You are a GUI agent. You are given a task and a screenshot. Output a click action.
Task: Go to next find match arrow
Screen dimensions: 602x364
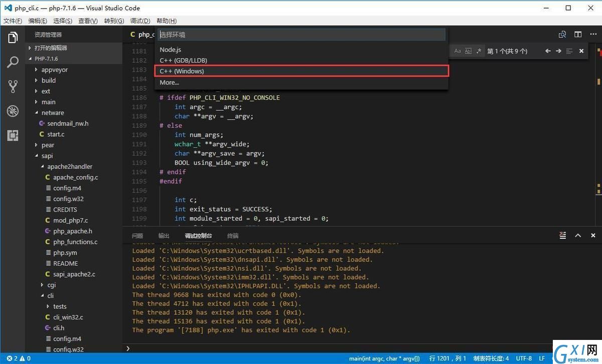(x=558, y=51)
